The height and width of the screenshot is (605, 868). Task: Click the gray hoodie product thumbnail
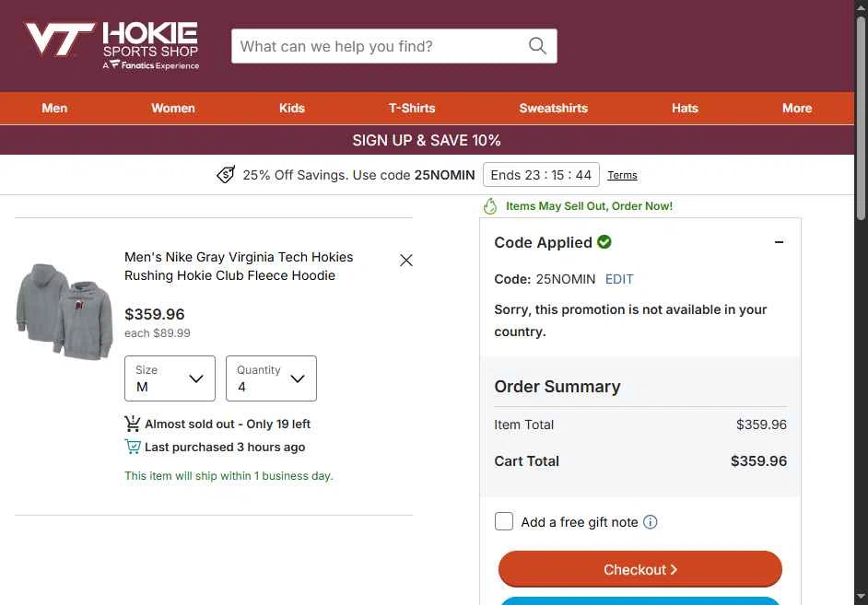click(65, 311)
